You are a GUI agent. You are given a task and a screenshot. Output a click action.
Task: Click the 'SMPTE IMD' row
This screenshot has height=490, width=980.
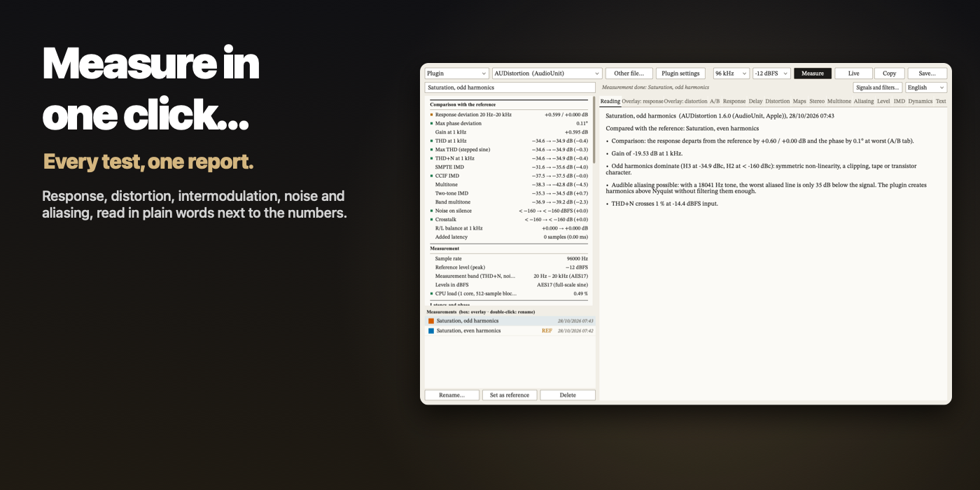(509, 167)
